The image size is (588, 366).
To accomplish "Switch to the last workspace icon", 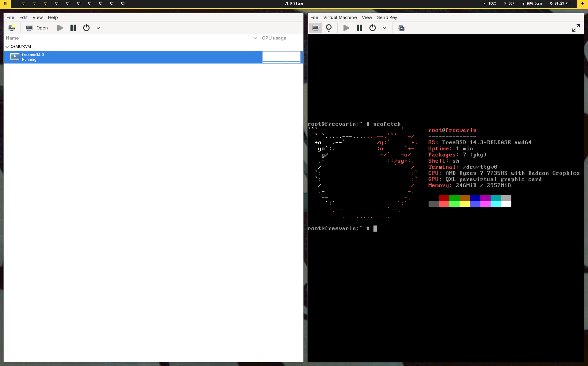I will tap(123, 4).
